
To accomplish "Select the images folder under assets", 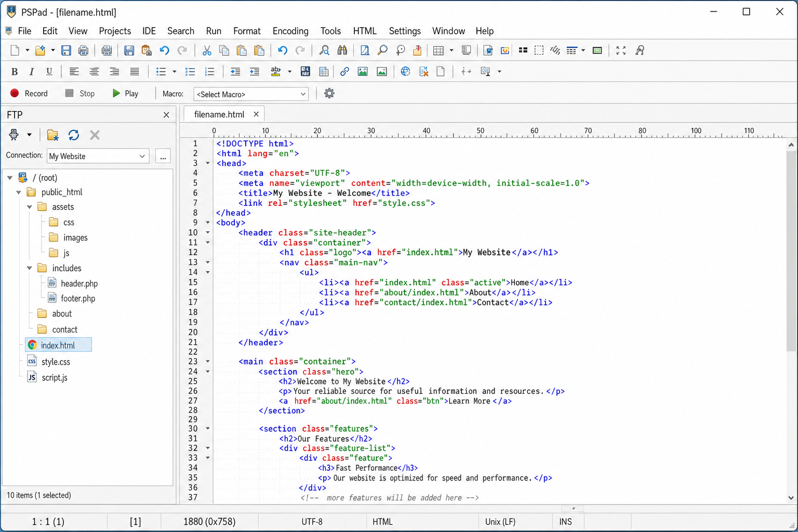I will (x=68, y=237).
